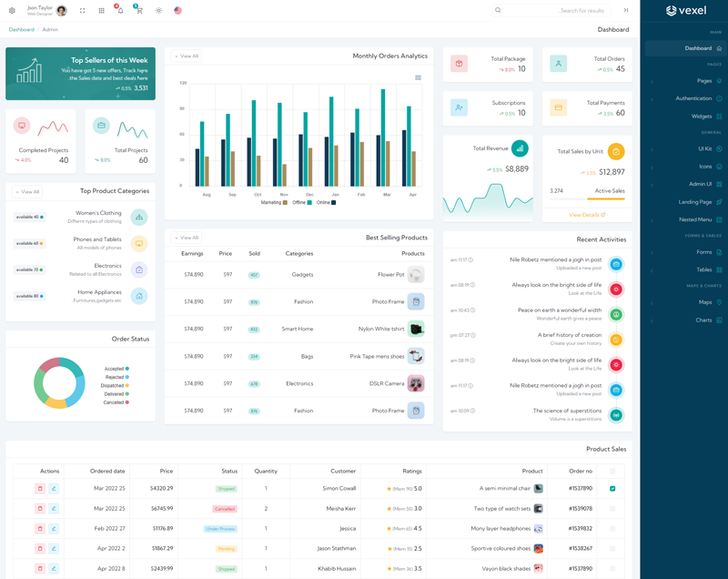The width and height of the screenshot is (728, 579).
Task: Delete the Simon Cowall order row
Action: click(x=40, y=489)
